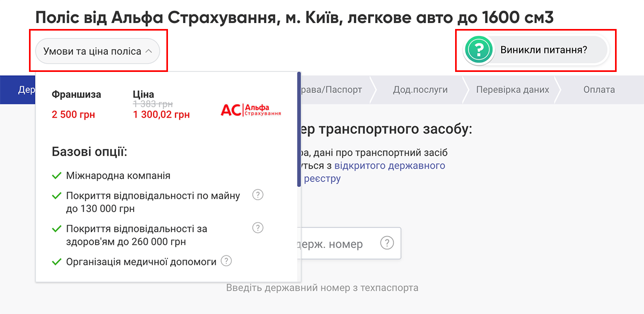The width and height of the screenshot is (644, 314).
Task: Click the 'Організація медичної допомоги' text
Action: pos(141,262)
